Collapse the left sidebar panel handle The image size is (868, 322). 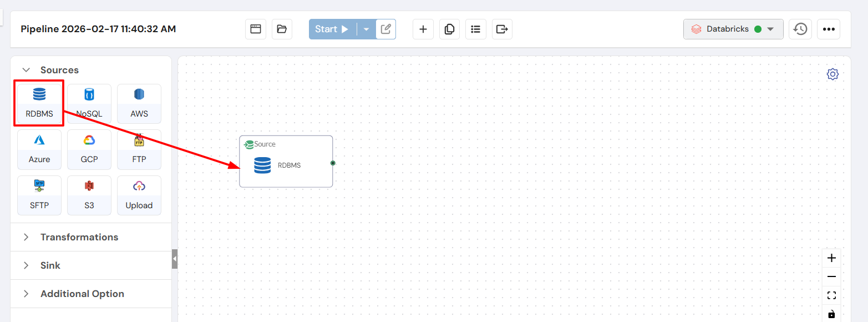coord(175,259)
